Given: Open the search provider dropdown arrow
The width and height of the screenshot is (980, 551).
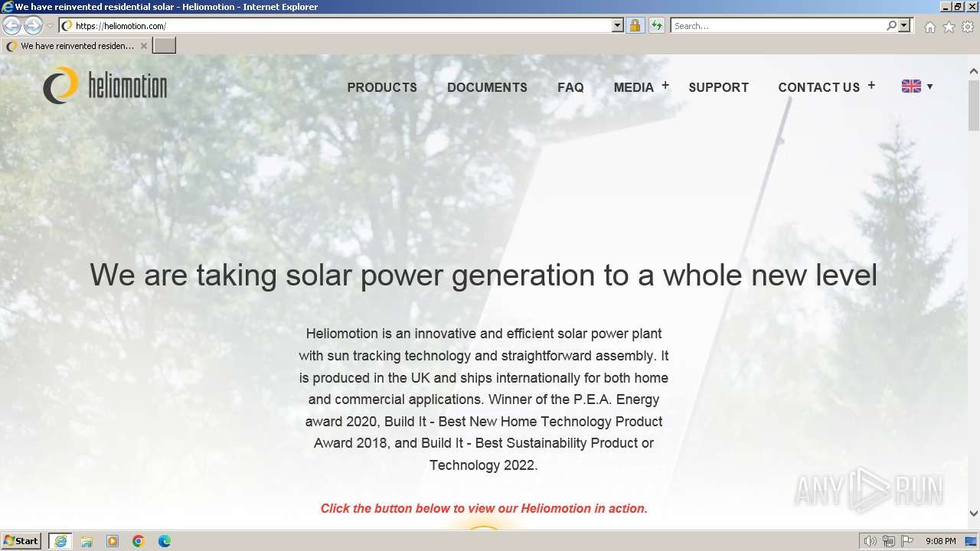Looking at the screenshot, I should [904, 25].
